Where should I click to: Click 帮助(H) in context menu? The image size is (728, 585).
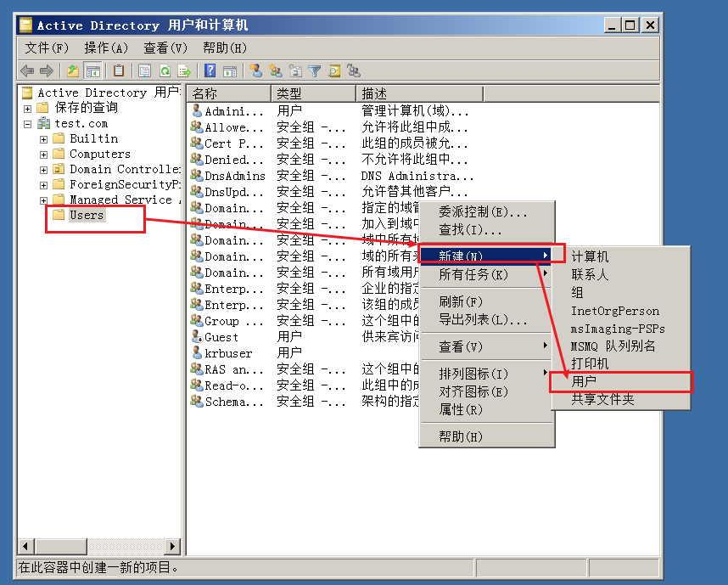tap(486, 436)
